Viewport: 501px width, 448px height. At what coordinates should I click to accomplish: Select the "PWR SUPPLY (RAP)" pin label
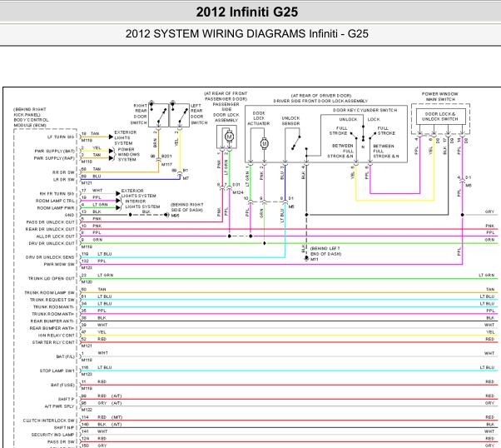54,158
